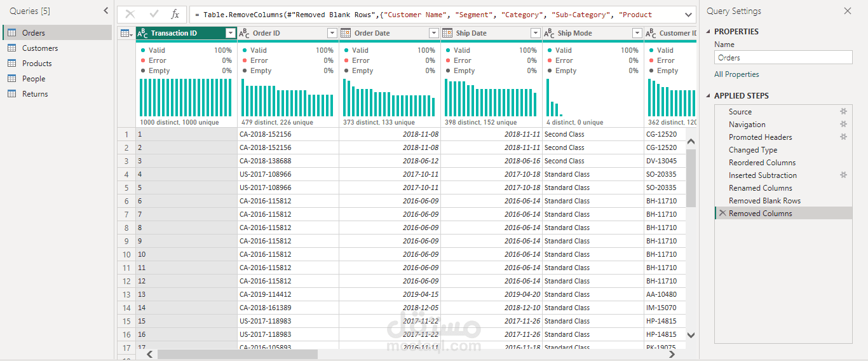Delete the Removed Columns step using X
The height and width of the screenshot is (361, 868).
(722, 214)
